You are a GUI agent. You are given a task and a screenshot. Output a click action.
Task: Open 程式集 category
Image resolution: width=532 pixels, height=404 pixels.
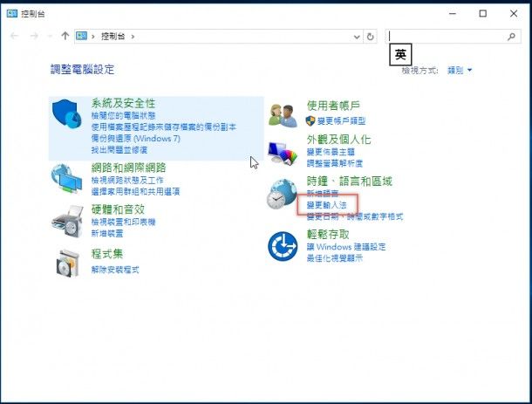click(107, 254)
